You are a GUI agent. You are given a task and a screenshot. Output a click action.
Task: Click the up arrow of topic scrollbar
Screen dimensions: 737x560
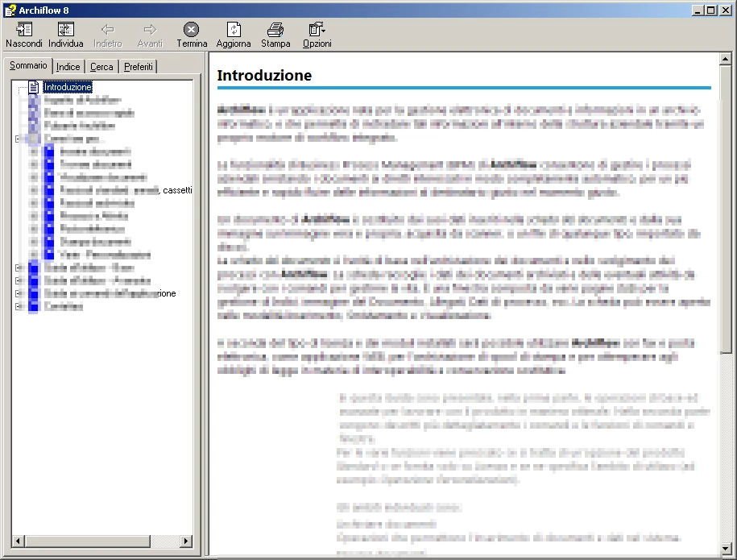pos(725,60)
